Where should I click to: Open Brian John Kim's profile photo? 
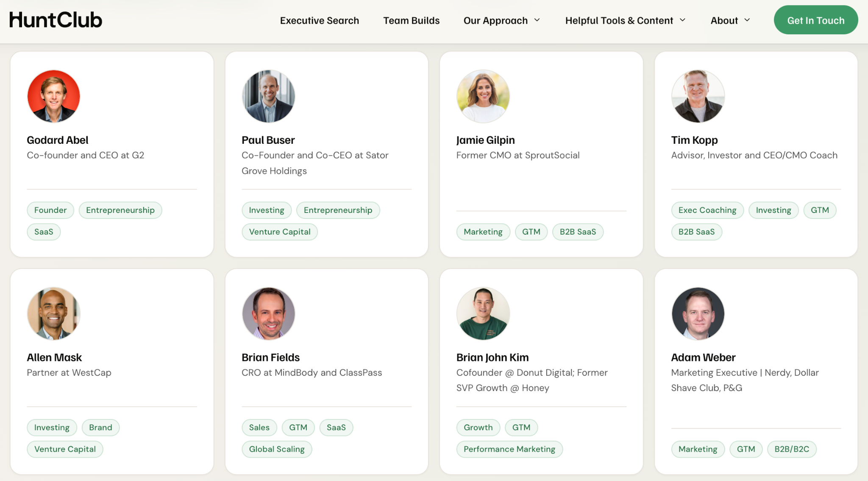tap(483, 313)
